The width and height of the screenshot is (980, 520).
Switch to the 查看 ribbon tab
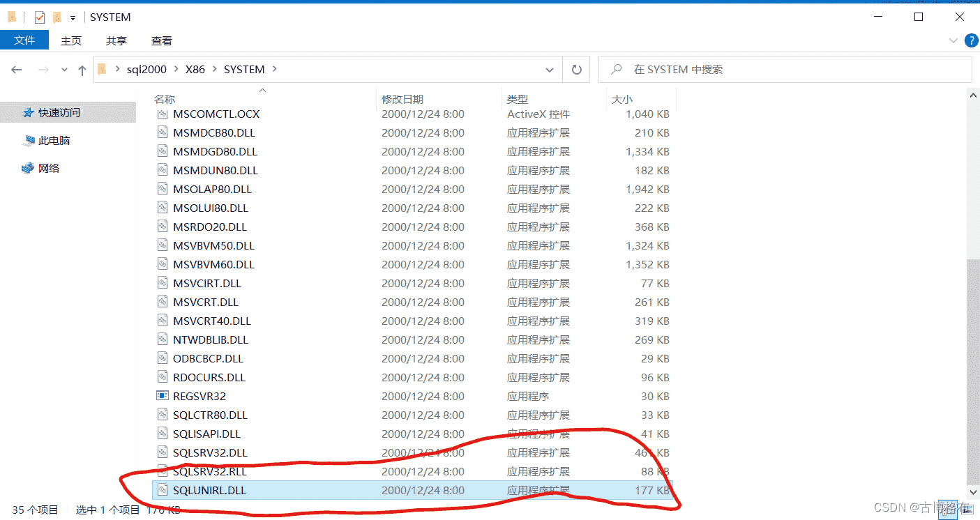[x=161, y=41]
